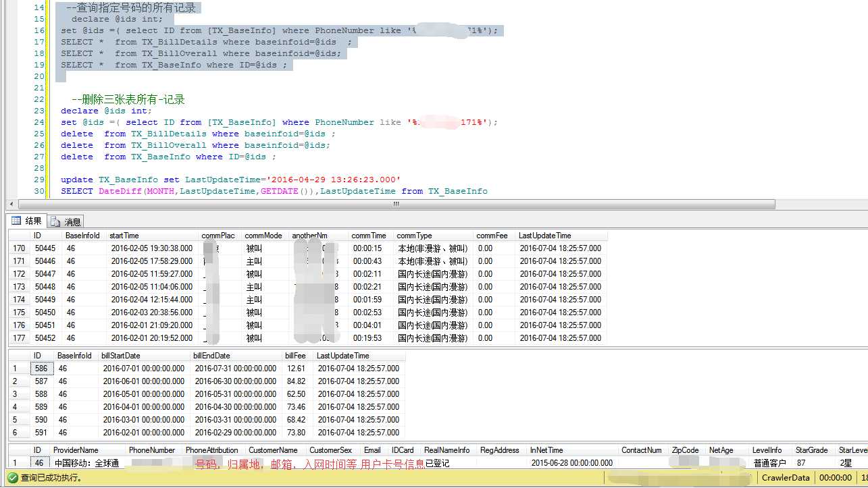The image size is (868, 488).
Task: Select the CustomerSex column header
Action: (334, 450)
